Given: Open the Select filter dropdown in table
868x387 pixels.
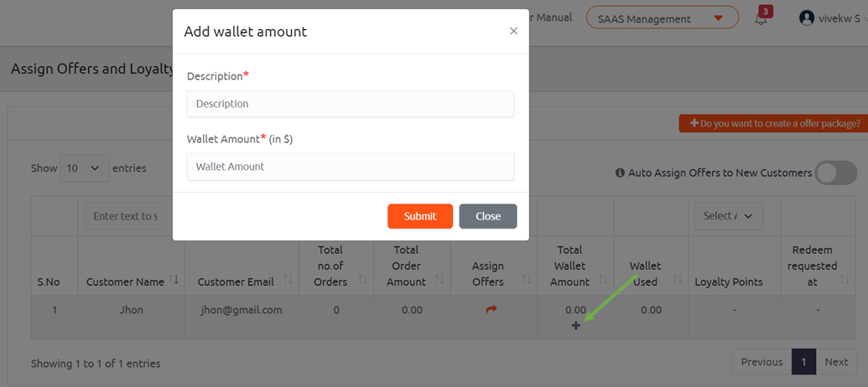Looking at the screenshot, I should click(x=728, y=216).
